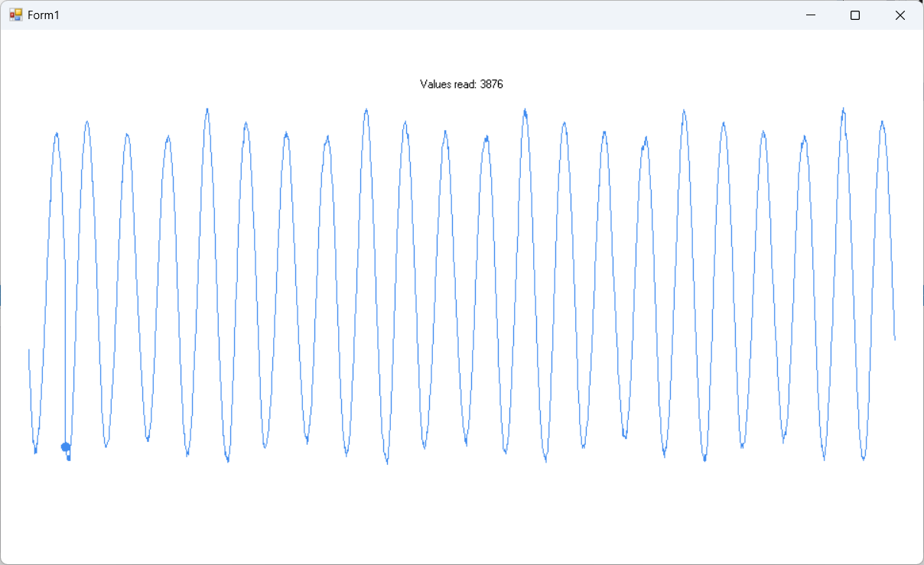
Task: Click the leftmost starting point of the waveform
Action: [29, 350]
